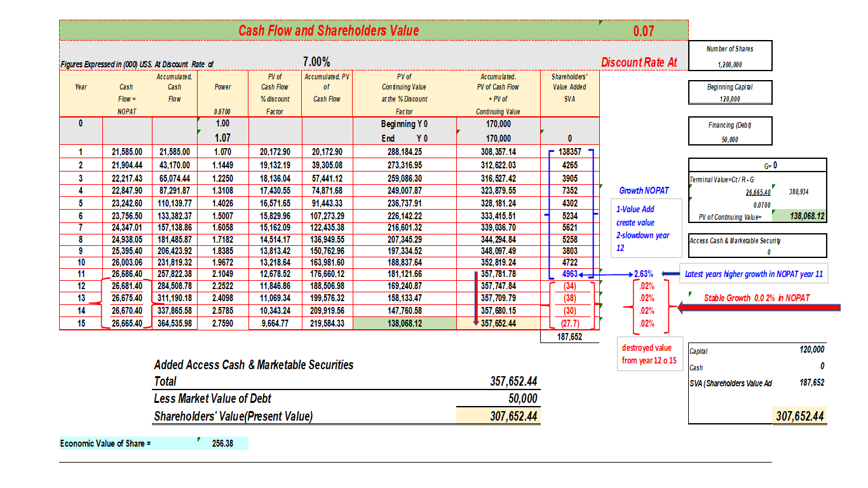Screen dimensions: 868x488
Task: Select the 2.63% growth figure
Action: [x=644, y=274]
